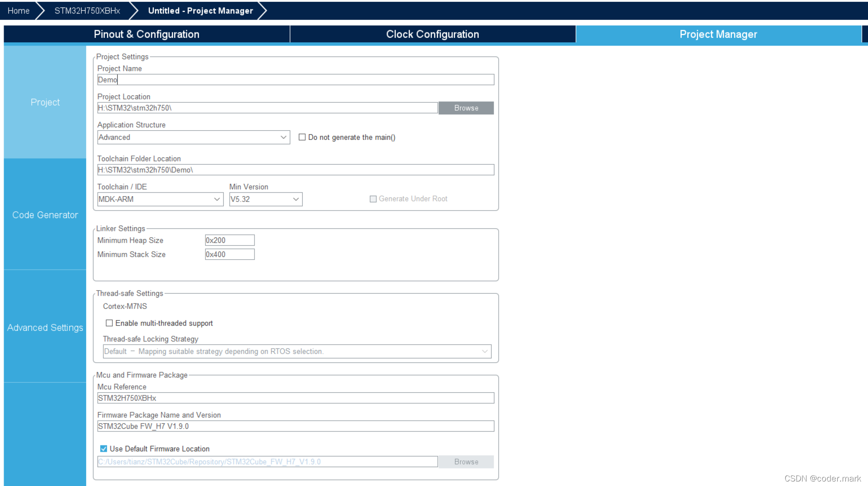Enable multi-threaded support checkbox
Image resolution: width=868 pixels, height=486 pixels.
click(109, 323)
